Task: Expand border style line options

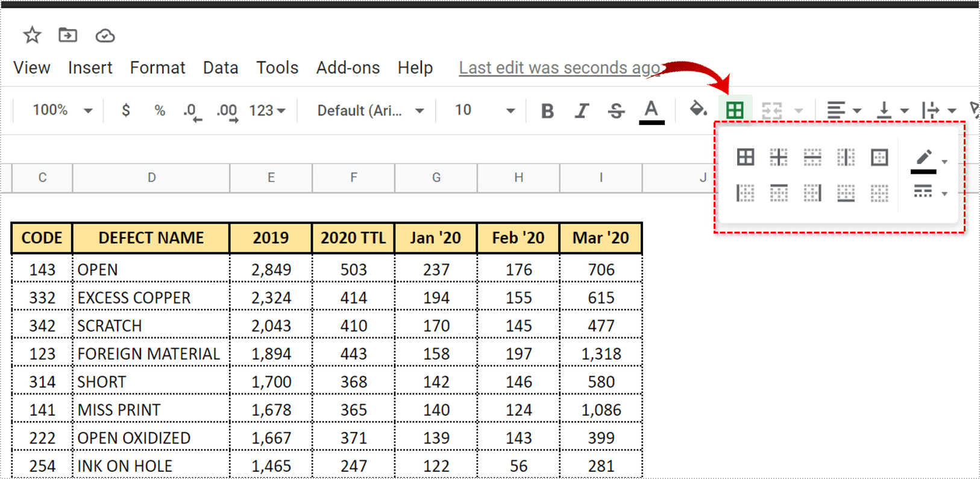Action: tap(930, 192)
